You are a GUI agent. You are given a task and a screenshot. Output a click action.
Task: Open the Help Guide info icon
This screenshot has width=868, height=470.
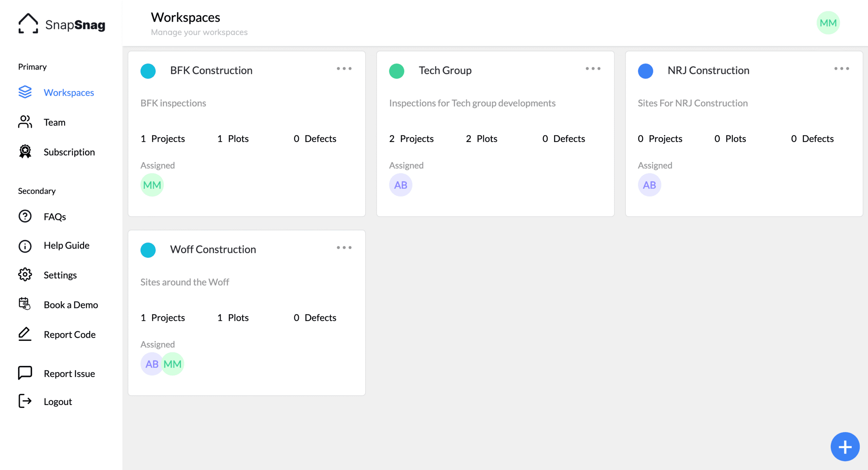25,246
